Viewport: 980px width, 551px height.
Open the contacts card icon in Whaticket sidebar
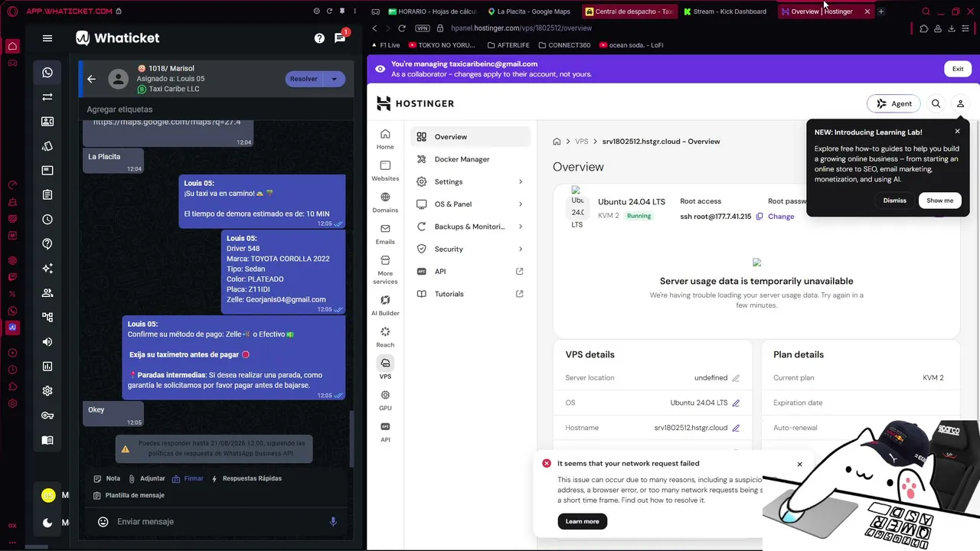[47, 122]
